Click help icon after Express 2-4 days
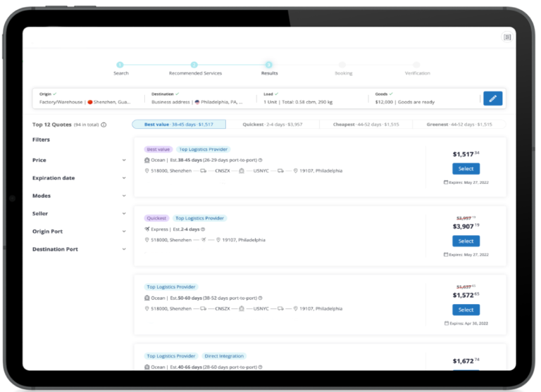Image resolution: width=541 pixels, height=392 pixels. (203, 229)
